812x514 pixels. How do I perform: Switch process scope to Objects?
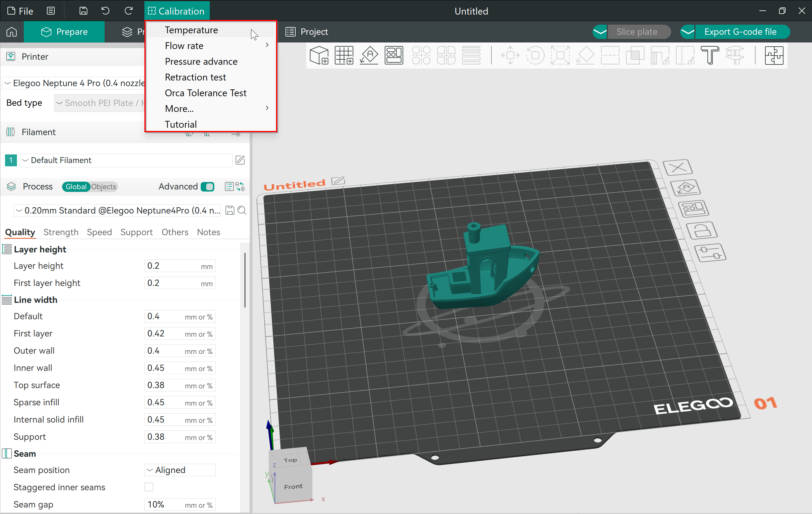click(x=103, y=186)
